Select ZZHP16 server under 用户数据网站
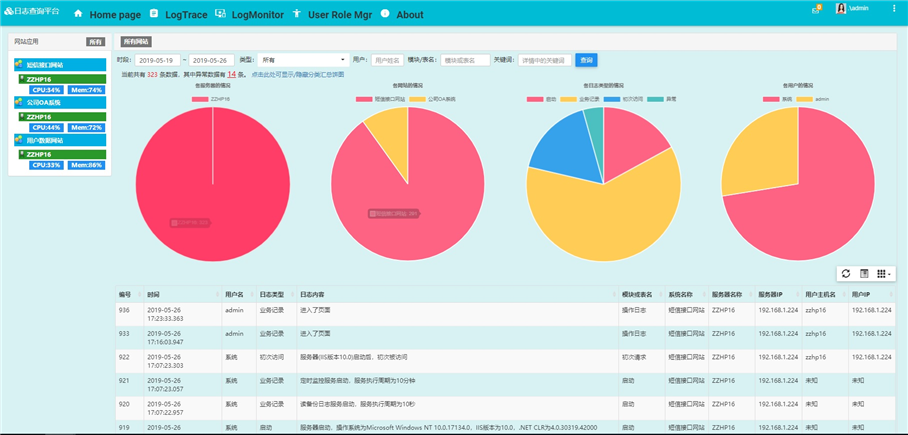This screenshot has width=908, height=435. click(x=62, y=155)
